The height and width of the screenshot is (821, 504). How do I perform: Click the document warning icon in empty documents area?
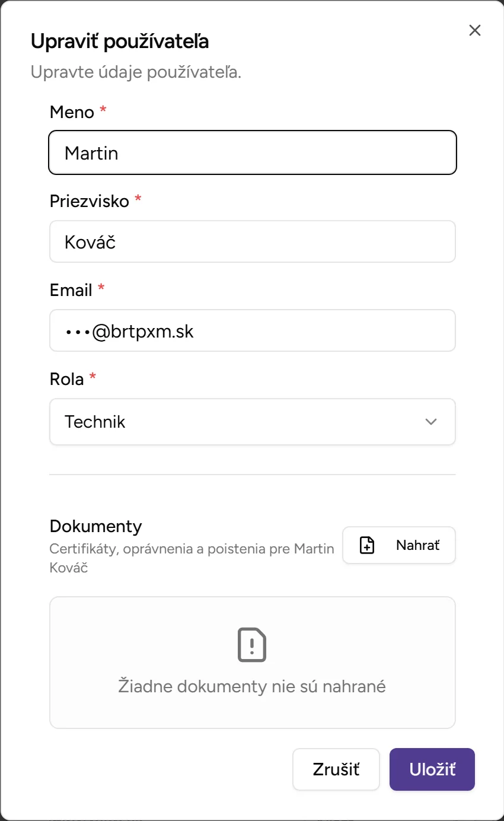coord(253,645)
